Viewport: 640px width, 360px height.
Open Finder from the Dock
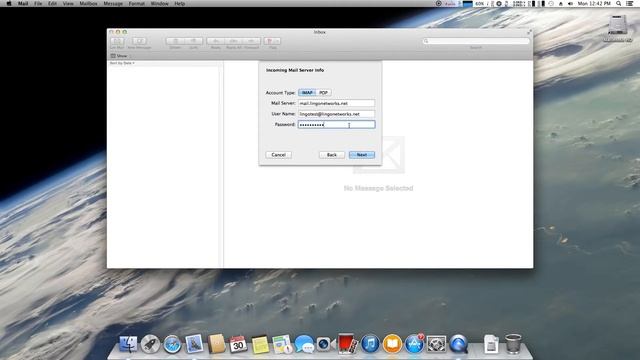pos(128,344)
